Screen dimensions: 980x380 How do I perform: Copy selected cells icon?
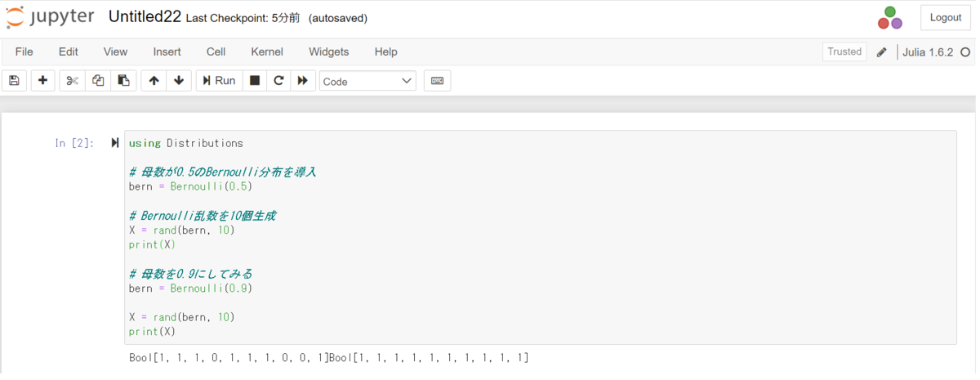tap(98, 81)
